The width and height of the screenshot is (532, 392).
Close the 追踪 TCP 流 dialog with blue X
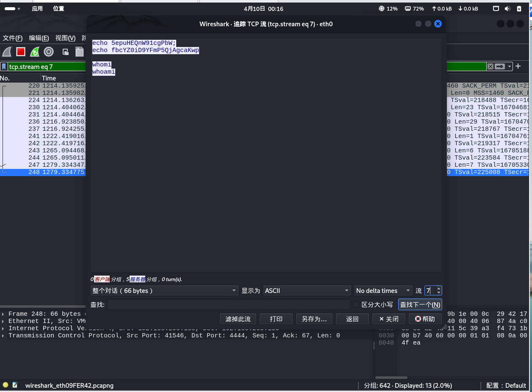(438, 24)
